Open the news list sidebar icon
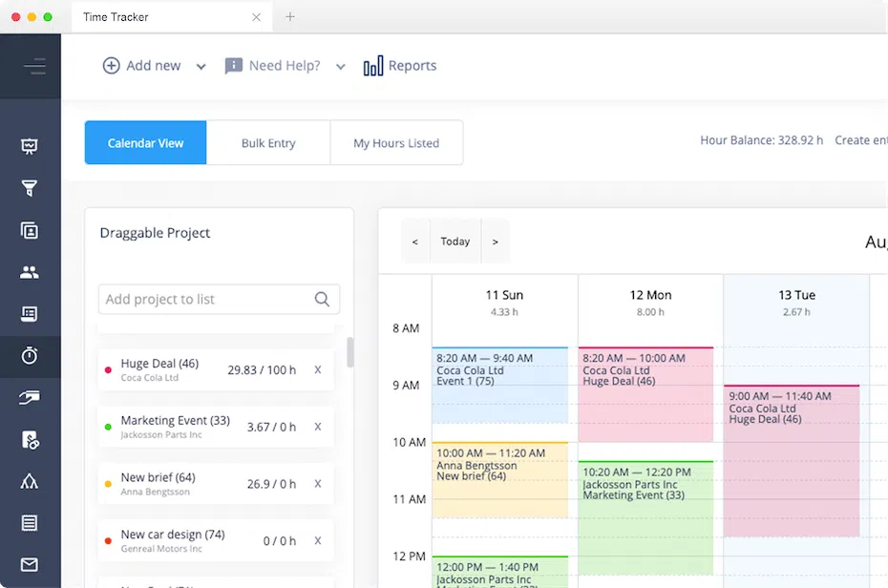 30,314
